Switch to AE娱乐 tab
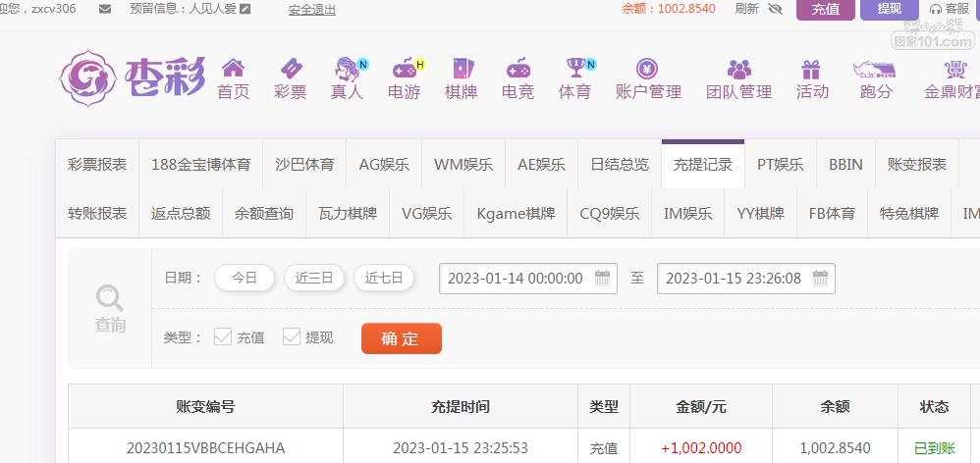Screen dimensions: 980x463 541,164
